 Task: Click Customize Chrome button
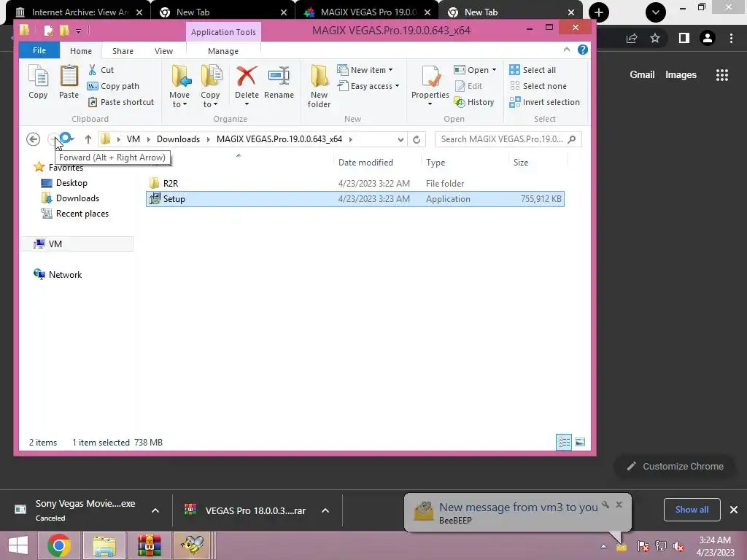coord(675,466)
